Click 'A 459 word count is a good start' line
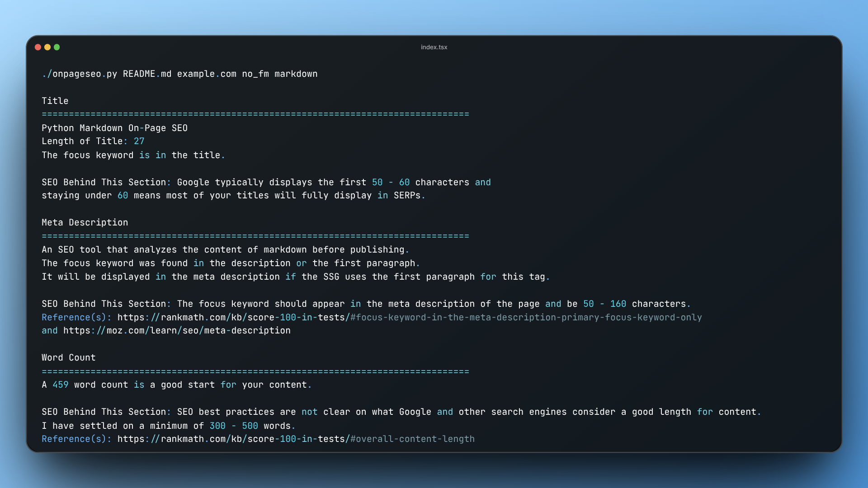 click(x=177, y=385)
